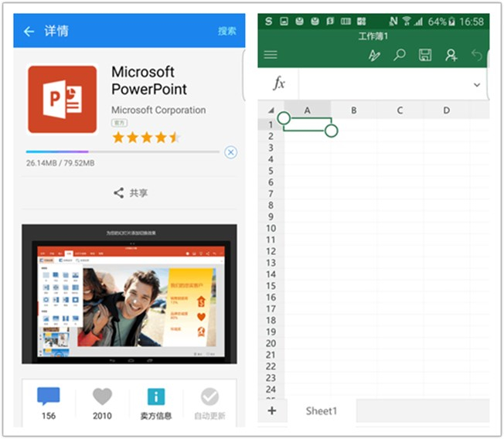This screenshot has width=504, height=439.
Task: Select row 1 header
Action: pos(271,124)
